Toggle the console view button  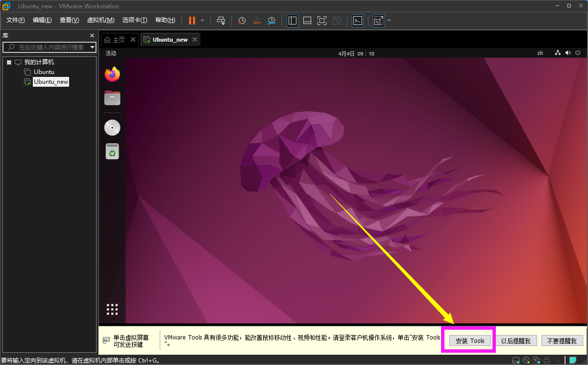point(358,21)
